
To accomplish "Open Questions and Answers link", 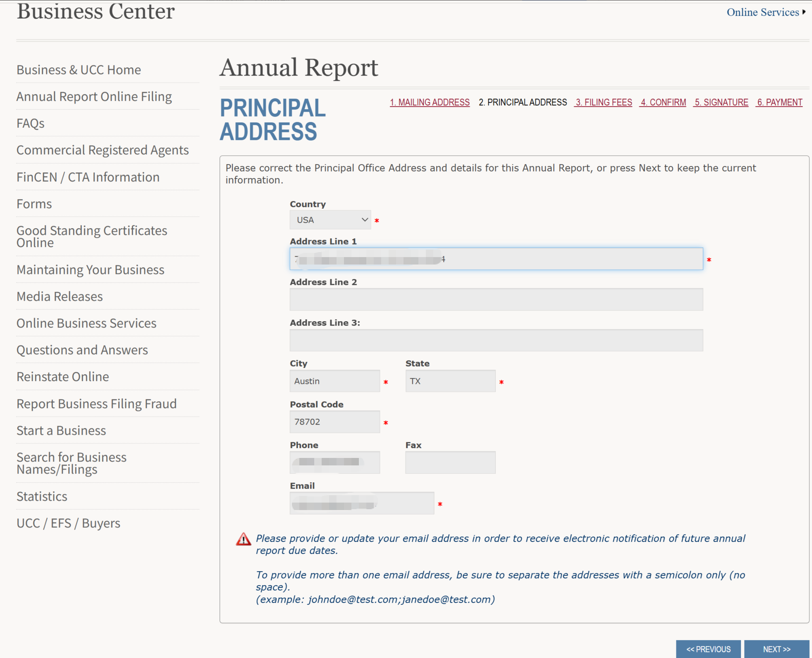I will point(82,350).
